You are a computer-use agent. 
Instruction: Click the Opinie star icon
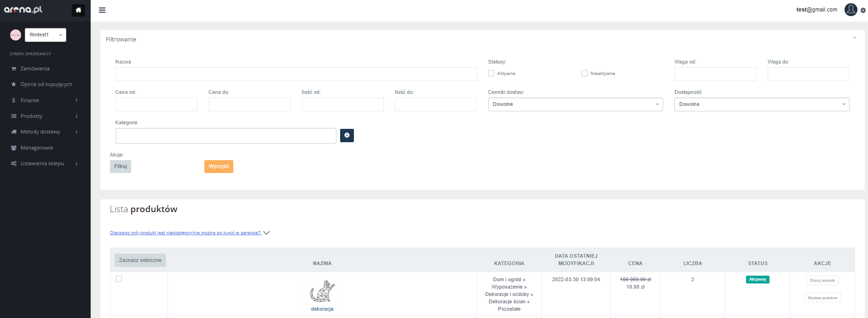tap(14, 84)
